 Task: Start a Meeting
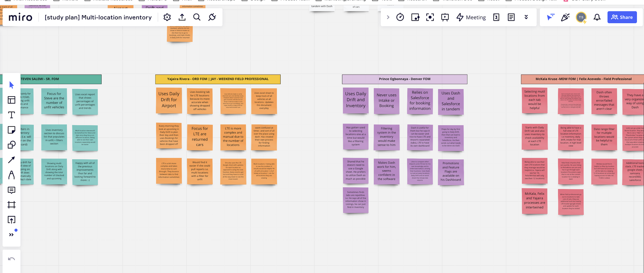pyautogui.click(x=471, y=17)
